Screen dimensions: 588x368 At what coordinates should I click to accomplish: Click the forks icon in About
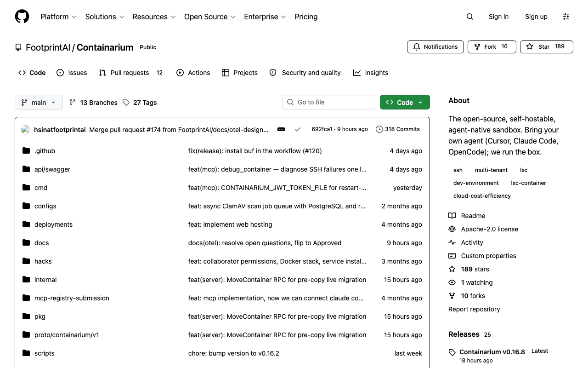[452, 296]
